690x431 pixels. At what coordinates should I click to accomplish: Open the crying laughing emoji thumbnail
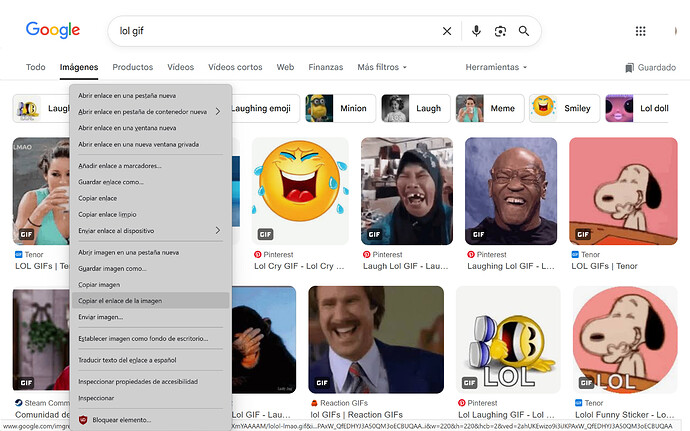tap(300, 191)
